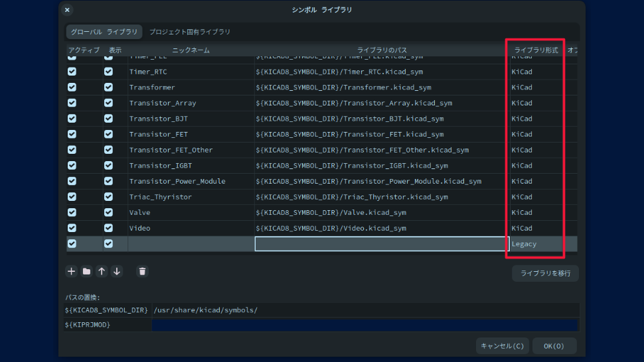644x362 pixels.
Task: Select the Transformer nickname cell
Action: [191, 88]
